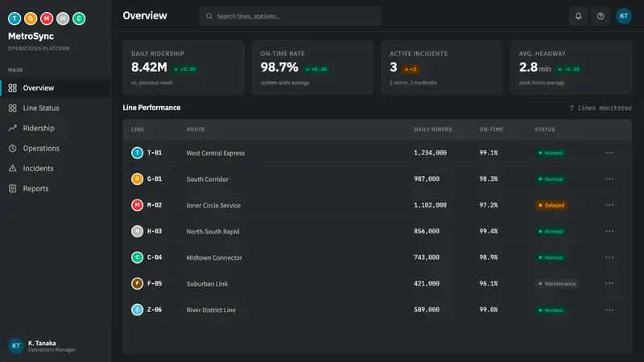
Task: Sort by the STATUS column header
Action: [545, 130]
